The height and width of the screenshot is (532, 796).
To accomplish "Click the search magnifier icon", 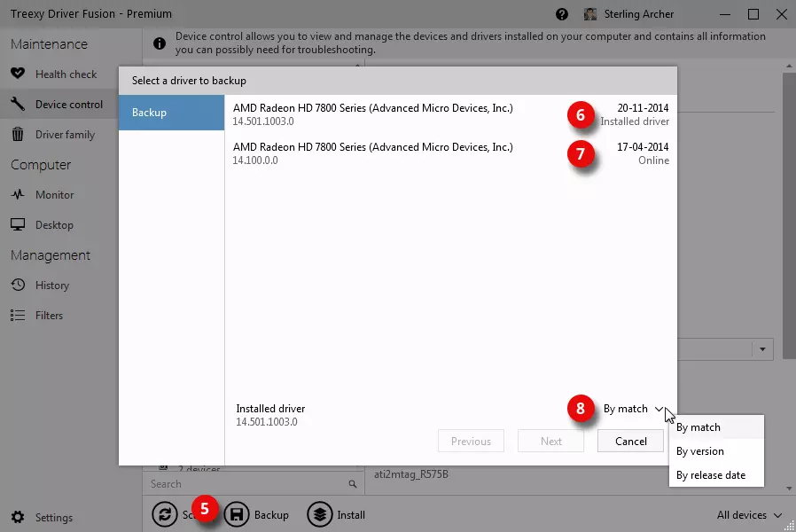I will (352, 484).
